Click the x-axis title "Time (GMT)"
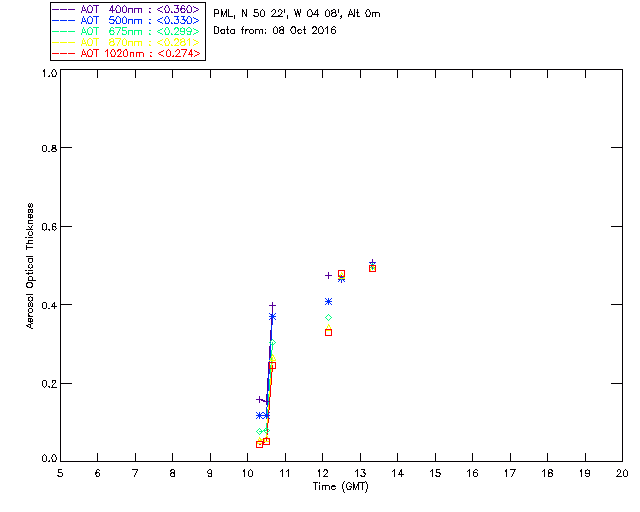640x512 pixels. [341, 487]
